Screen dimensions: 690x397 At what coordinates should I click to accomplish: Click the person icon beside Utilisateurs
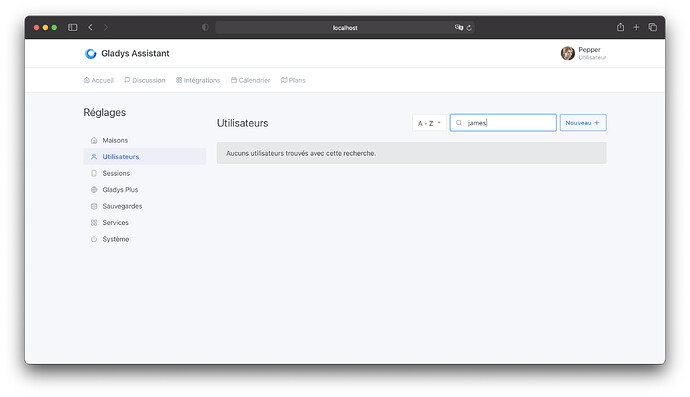click(94, 157)
